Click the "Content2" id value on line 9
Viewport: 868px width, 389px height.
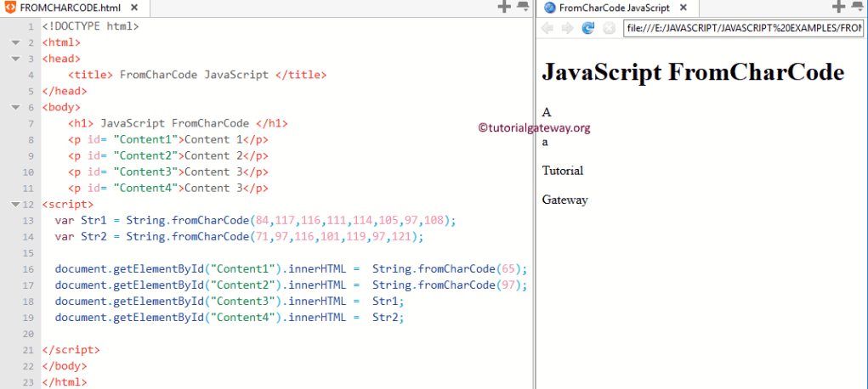(x=145, y=155)
